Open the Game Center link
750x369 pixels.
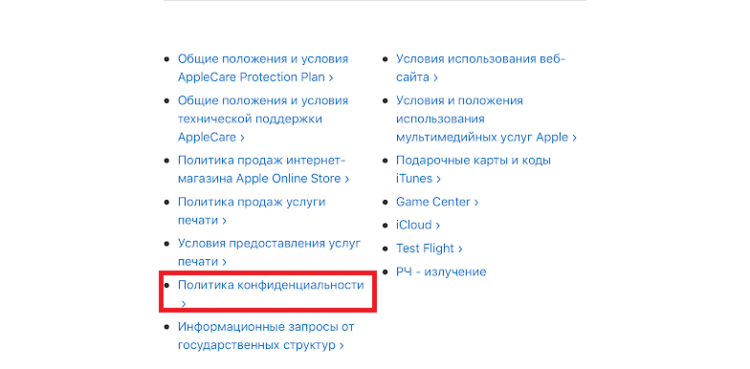coord(437,202)
